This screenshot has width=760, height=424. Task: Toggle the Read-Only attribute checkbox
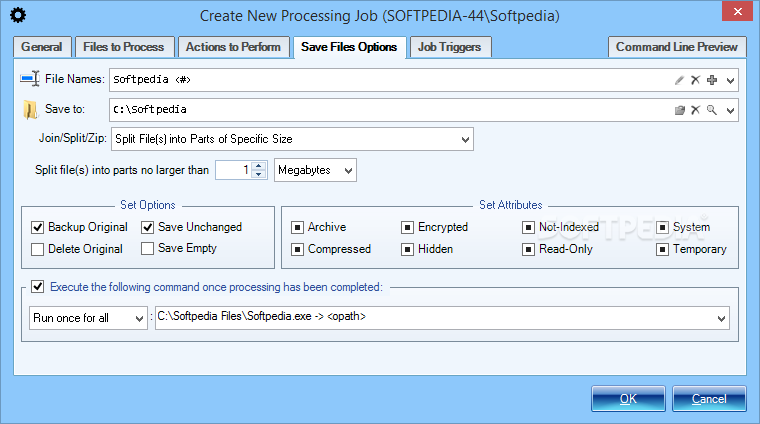pyautogui.click(x=528, y=249)
